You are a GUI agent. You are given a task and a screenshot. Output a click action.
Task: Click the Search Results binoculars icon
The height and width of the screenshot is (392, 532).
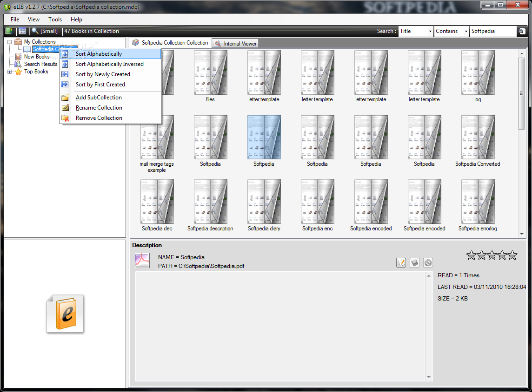18,64
